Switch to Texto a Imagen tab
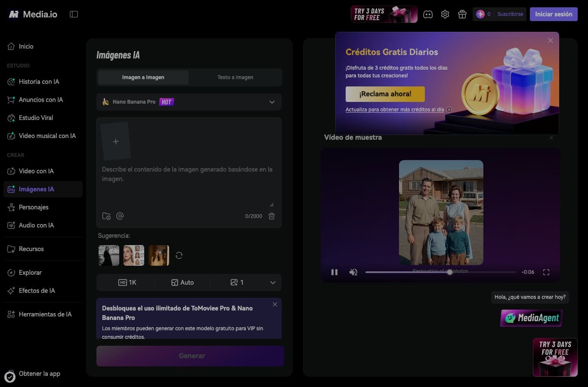 (x=235, y=77)
